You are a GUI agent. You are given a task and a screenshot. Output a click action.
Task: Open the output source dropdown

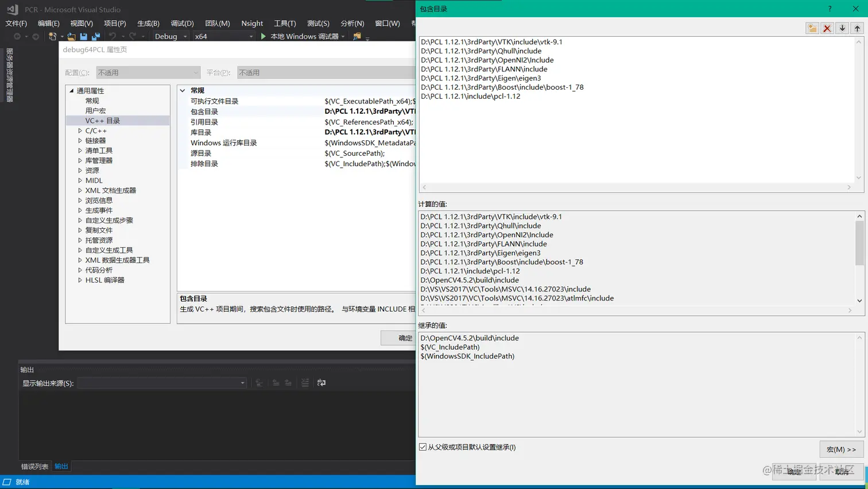click(x=162, y=383)
